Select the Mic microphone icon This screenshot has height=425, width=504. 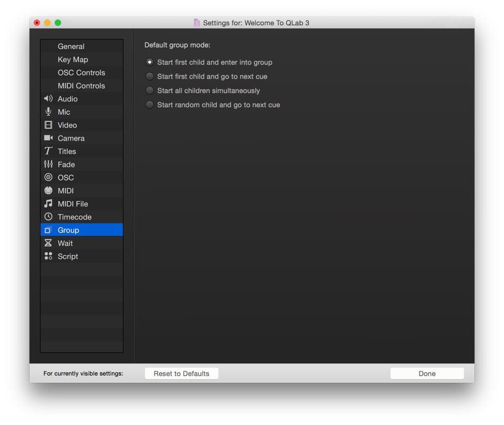(x=48, y=112)
